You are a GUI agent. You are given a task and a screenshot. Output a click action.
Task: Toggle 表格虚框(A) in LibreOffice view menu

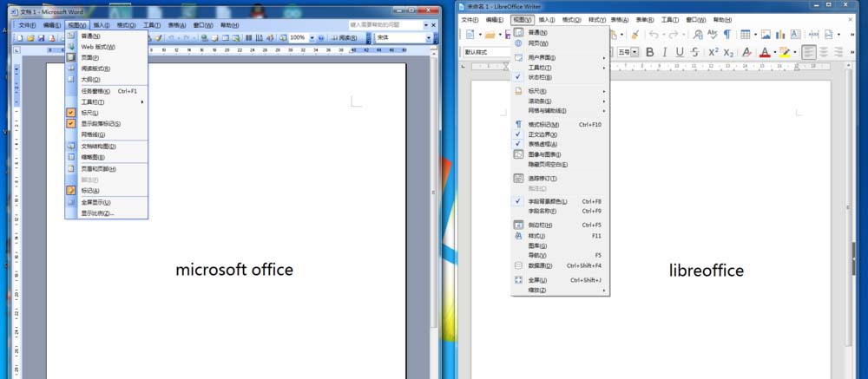coord(560,144)
